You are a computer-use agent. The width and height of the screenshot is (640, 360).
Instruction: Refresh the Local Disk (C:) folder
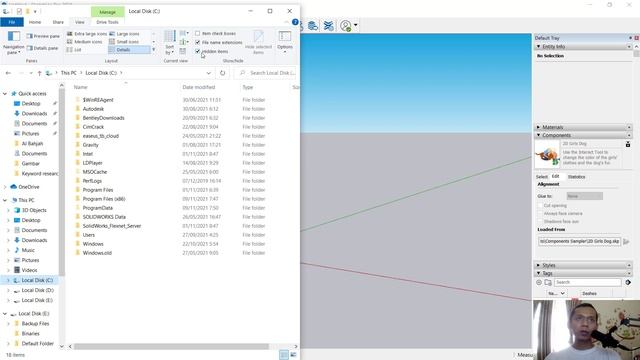point(222,73)
